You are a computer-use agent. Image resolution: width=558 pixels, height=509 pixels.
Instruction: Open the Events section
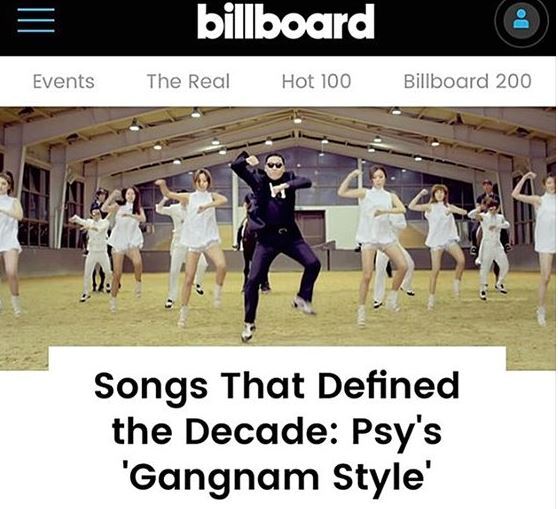[64, 82]
